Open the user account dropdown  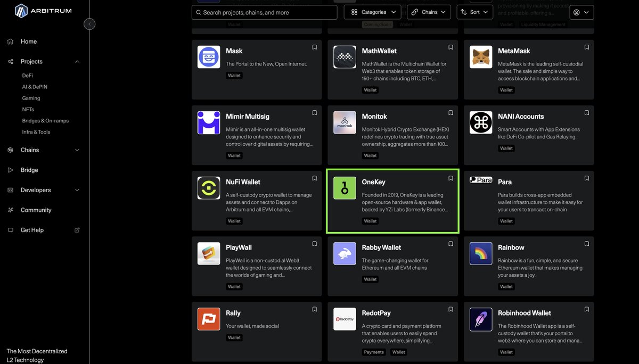pyautogui.click(x=581, y=12)
